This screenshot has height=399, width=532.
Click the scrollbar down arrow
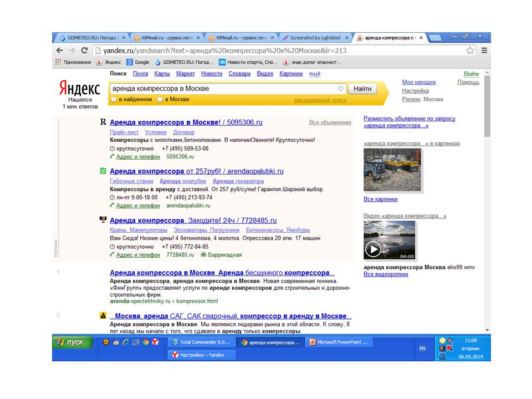(x=487, y=330)
